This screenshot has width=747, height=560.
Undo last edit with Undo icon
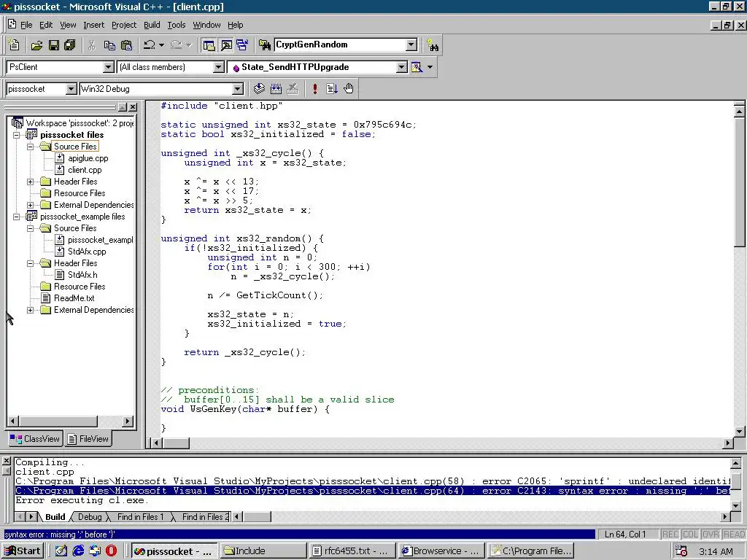click(149, 44)
